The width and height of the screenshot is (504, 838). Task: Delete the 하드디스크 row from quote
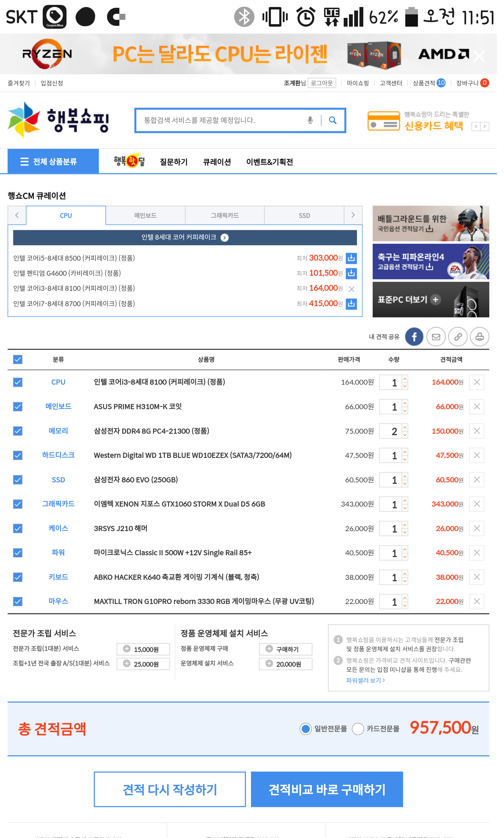coord(477,455)
